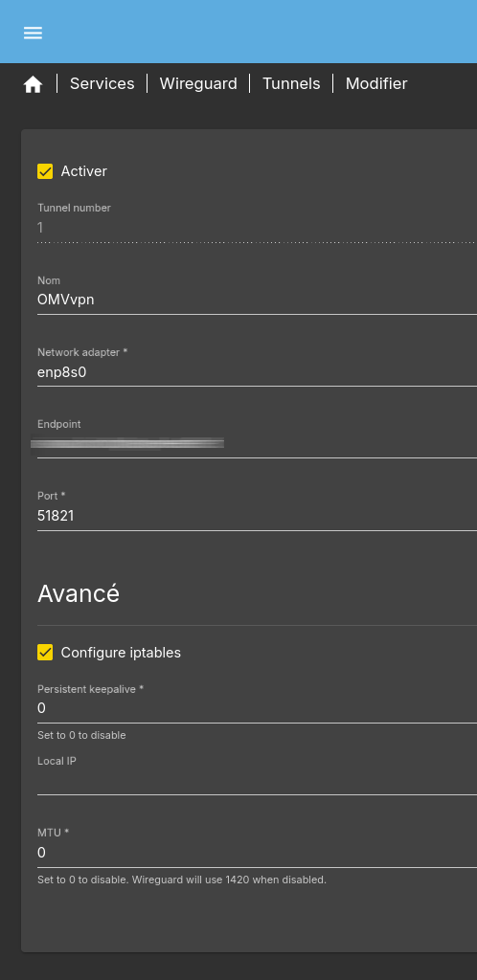Click the 'Set to 0 to disable' hint

tap(81, 736)
